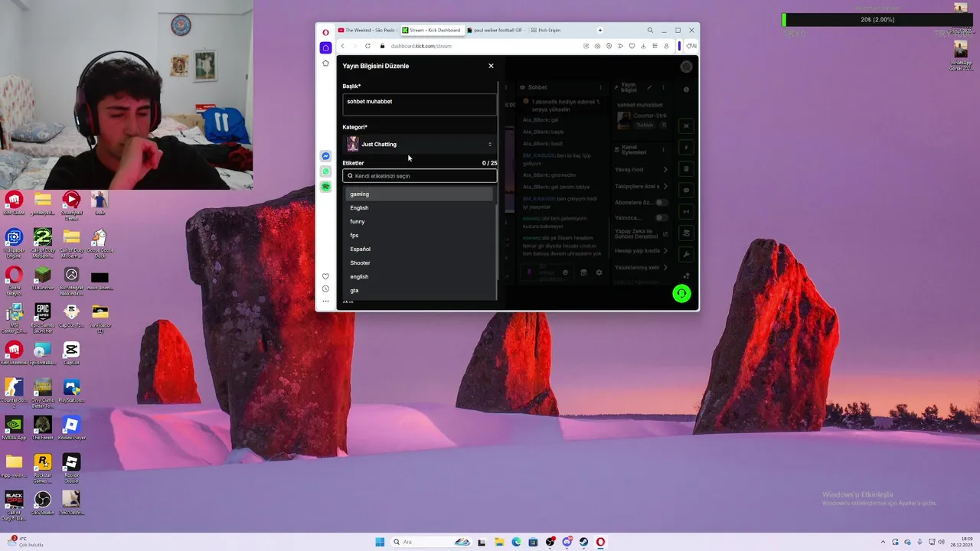Open Epic Games Launcher desktop icon
The image size is (980, 551).
43,318
